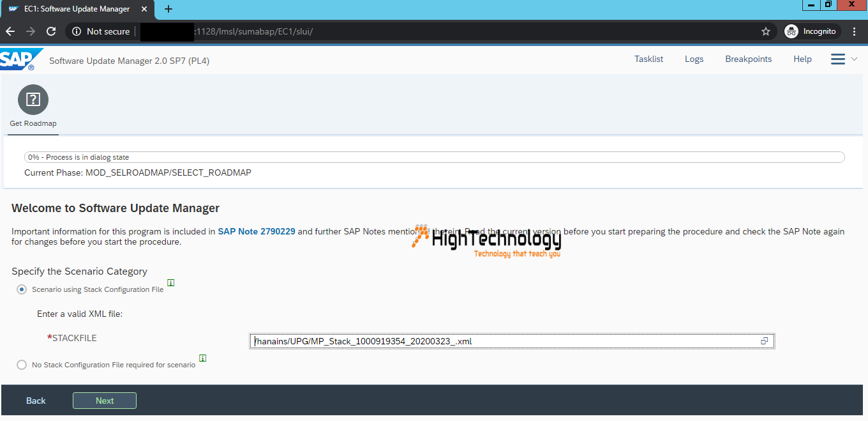This screenshot has height=421, width=868.
Task: Open the Breakpoints menu item
Action: click(x=748, y=59)
